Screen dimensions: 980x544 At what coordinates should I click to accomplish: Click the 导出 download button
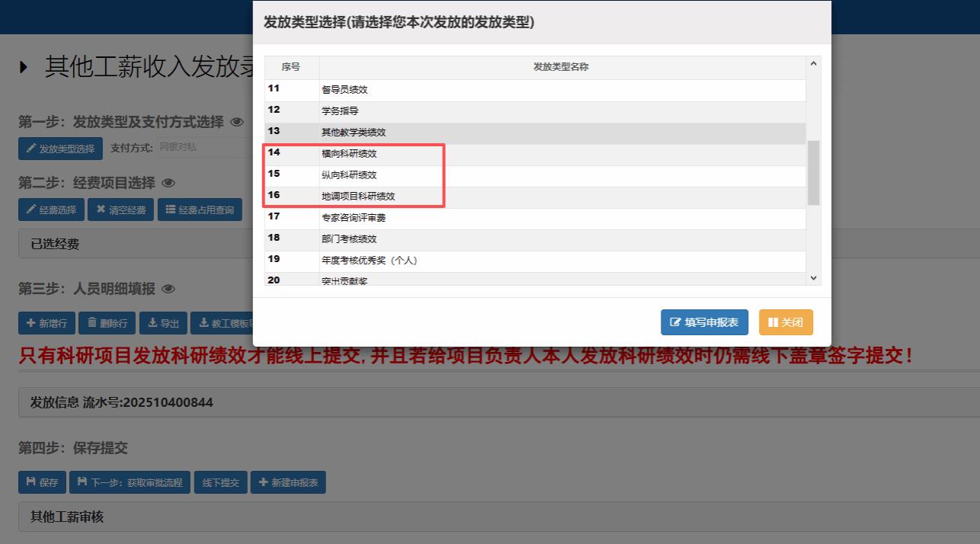click(164, 323)
